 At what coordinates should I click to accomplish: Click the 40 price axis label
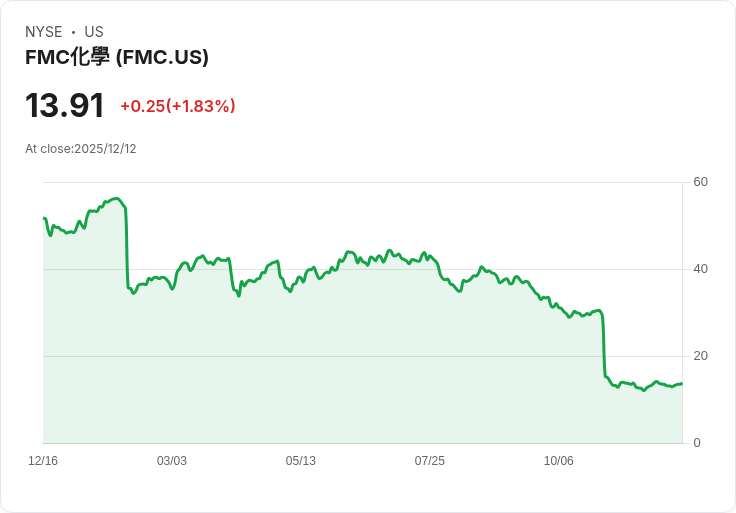[x=701, y=269]
